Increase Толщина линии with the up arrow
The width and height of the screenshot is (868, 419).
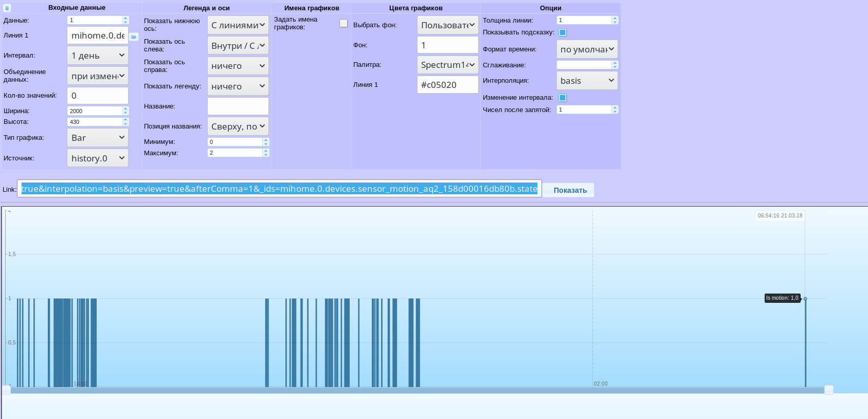coord(615,18)
